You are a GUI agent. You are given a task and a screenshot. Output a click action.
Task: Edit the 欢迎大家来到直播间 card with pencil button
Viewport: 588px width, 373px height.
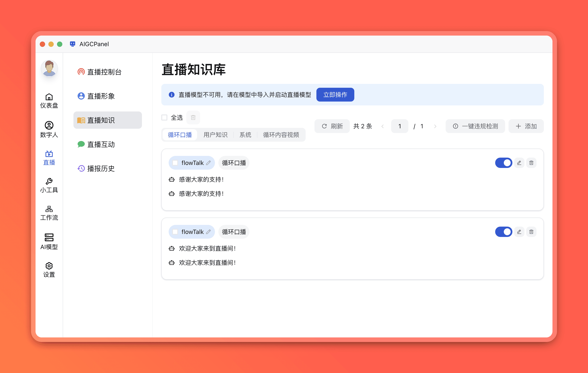pos(519,232)
